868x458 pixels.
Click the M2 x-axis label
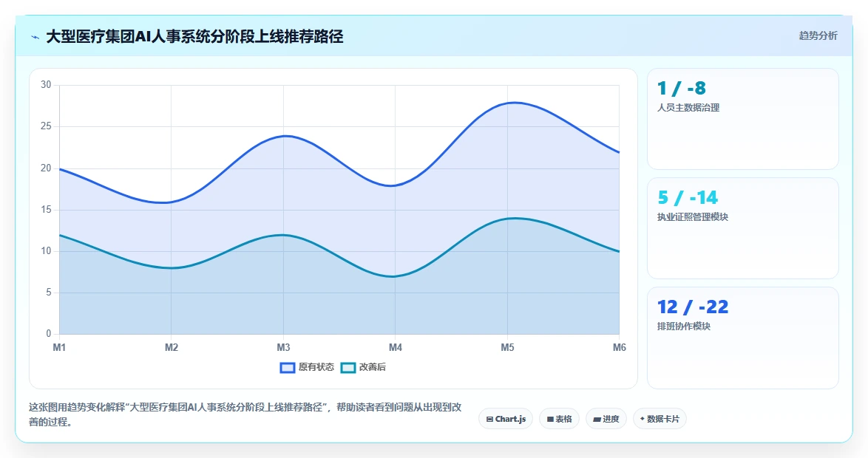(x=171, y=347)
